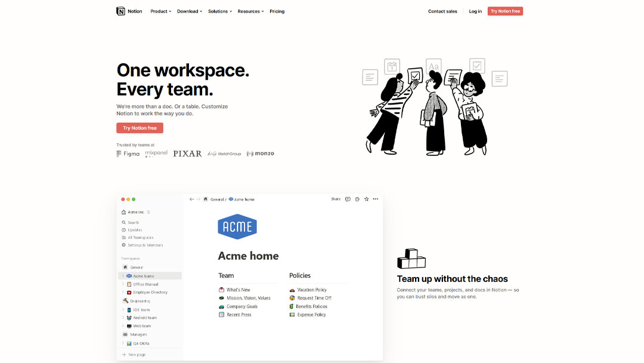Viewport: 644px width, 363px height.
Task: Open All Teamspaces in sidebar
Action: point(137,238)
